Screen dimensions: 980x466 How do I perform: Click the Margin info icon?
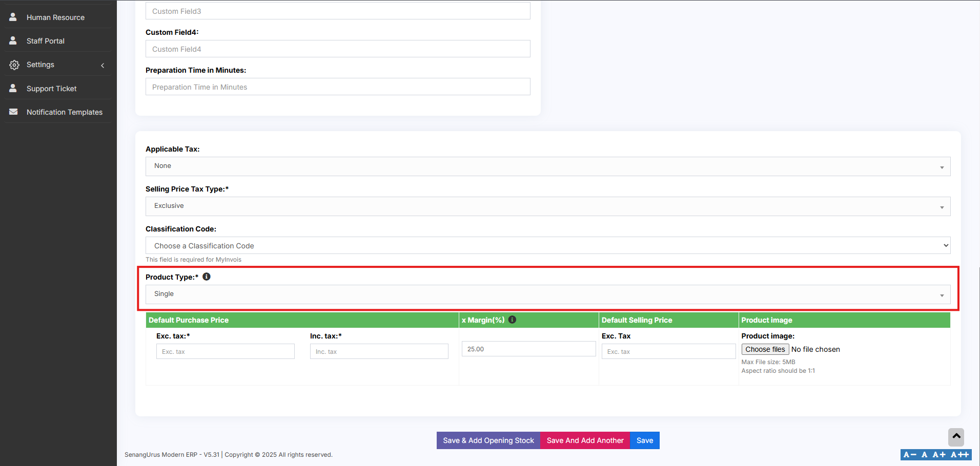(x=512, y=320)
